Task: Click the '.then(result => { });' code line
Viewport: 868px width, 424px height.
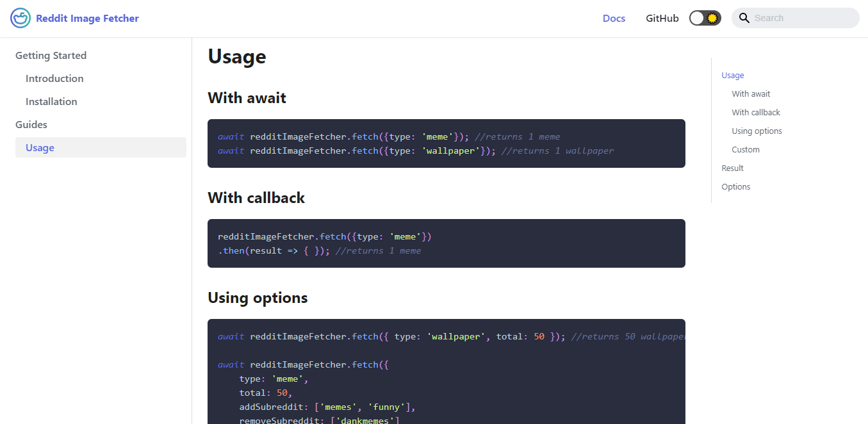Action: point(274,251)
